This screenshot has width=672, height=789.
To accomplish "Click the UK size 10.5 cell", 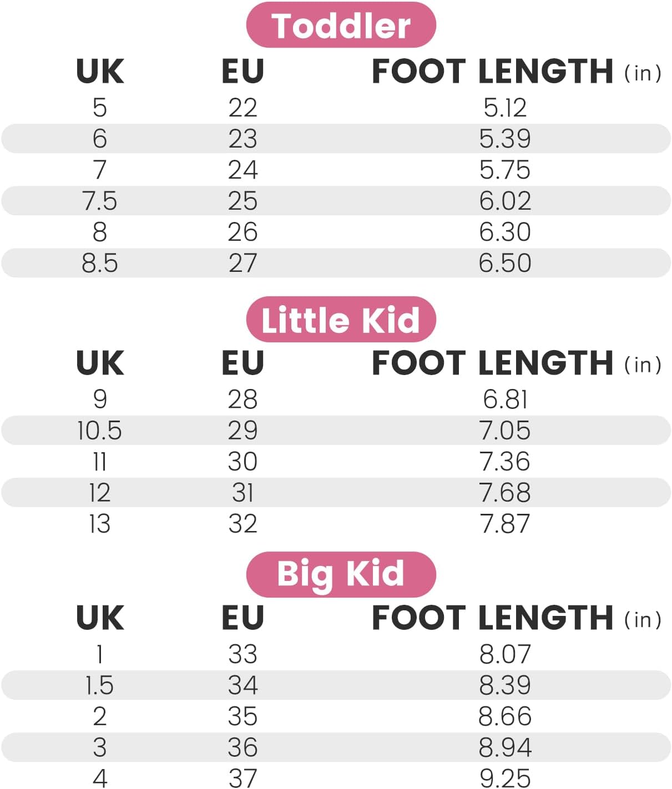I will point(100,431).
